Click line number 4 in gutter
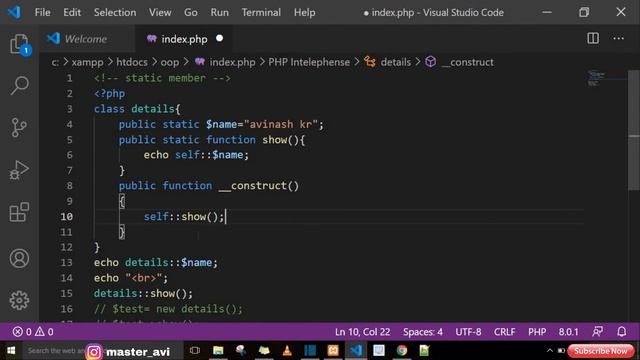Viewport: 640px width, 360px height. (x=69, y=124)
